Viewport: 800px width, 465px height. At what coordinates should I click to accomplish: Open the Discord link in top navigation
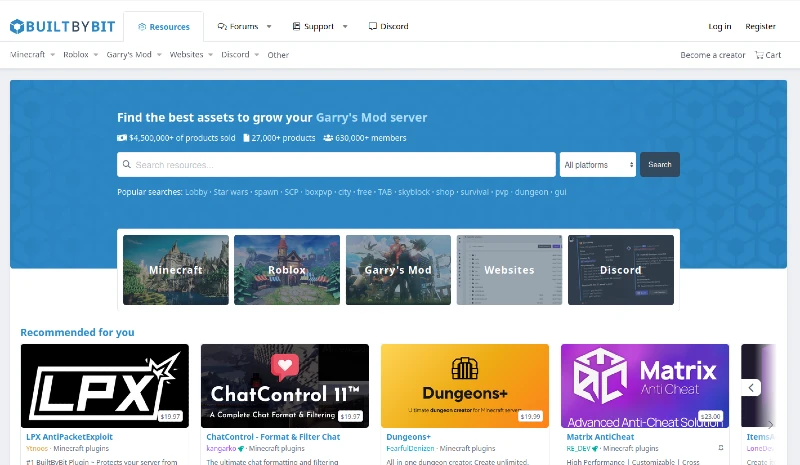(389, 26)
